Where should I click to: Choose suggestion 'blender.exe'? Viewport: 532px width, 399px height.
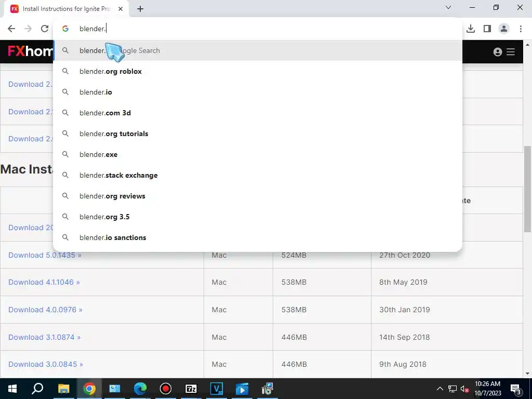pyautogui.click(x=258, y=154)
